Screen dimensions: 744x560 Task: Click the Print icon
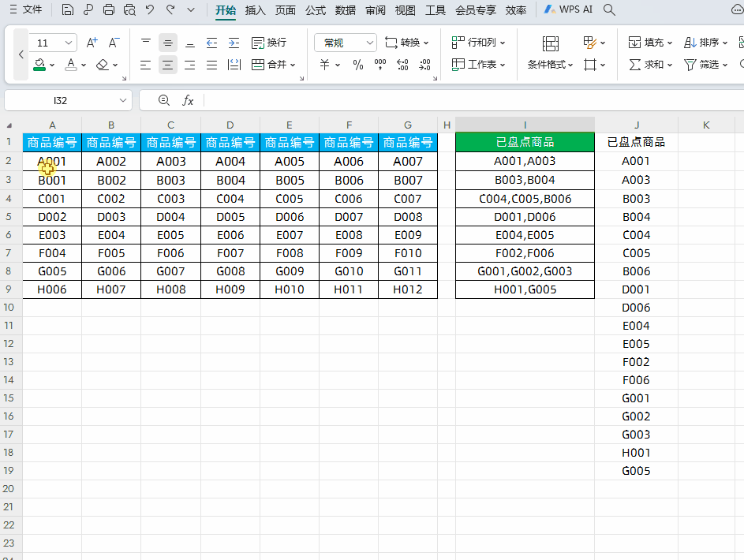[109, 10]
